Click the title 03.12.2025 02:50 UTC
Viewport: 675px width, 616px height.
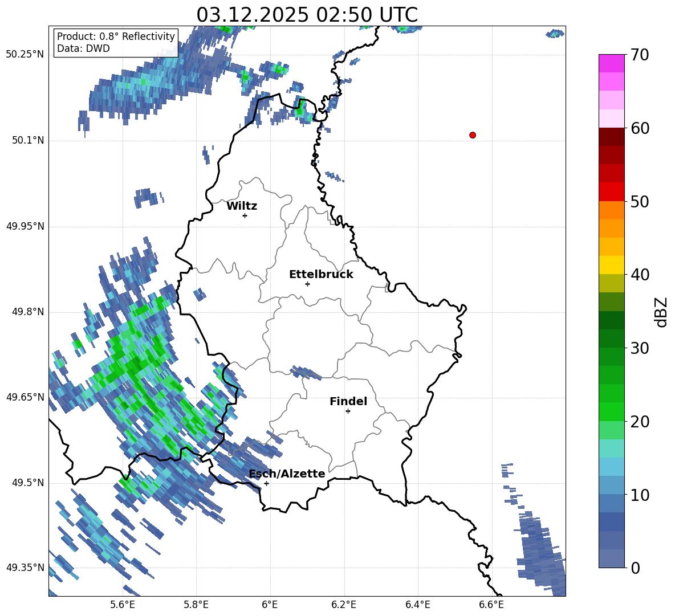pos(307,15)
